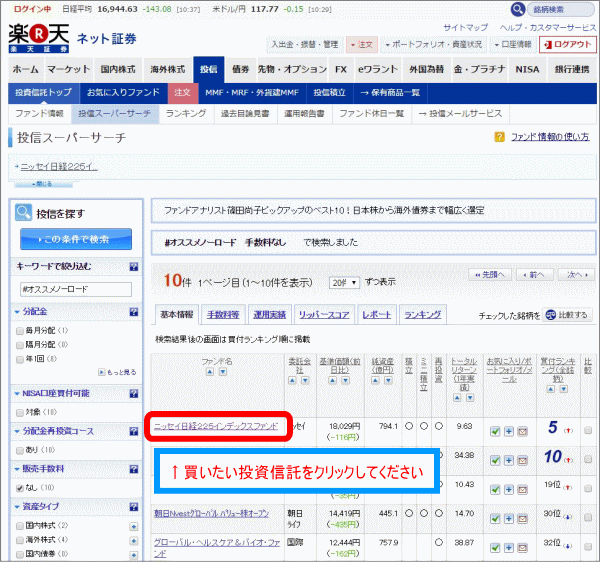Image resolution: width=600 pixels, height=562 pixels.
Task: Click plus icon next to 海外株式 asset type
Action: pyautogui.click(x=134, y=541)
